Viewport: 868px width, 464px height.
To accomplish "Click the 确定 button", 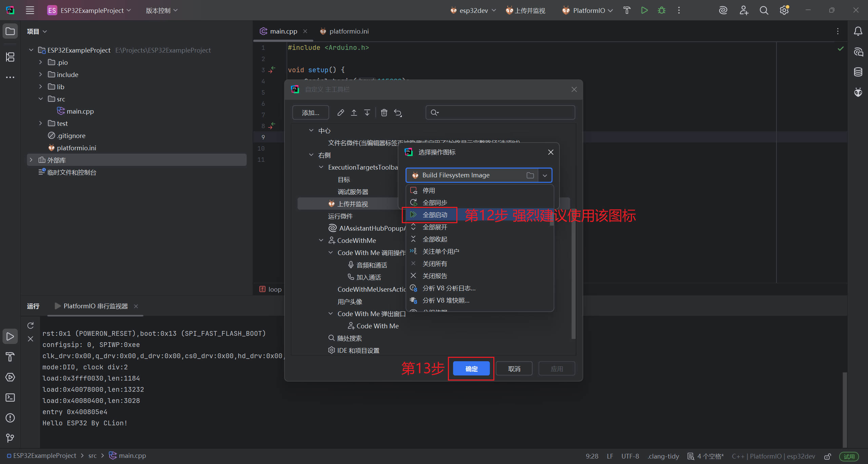I will (471, 369).
